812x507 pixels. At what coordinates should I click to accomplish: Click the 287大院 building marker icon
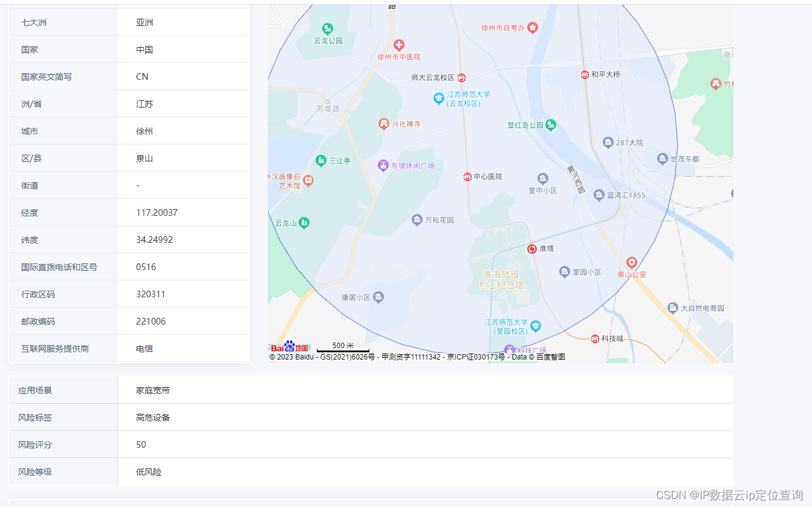608,142
